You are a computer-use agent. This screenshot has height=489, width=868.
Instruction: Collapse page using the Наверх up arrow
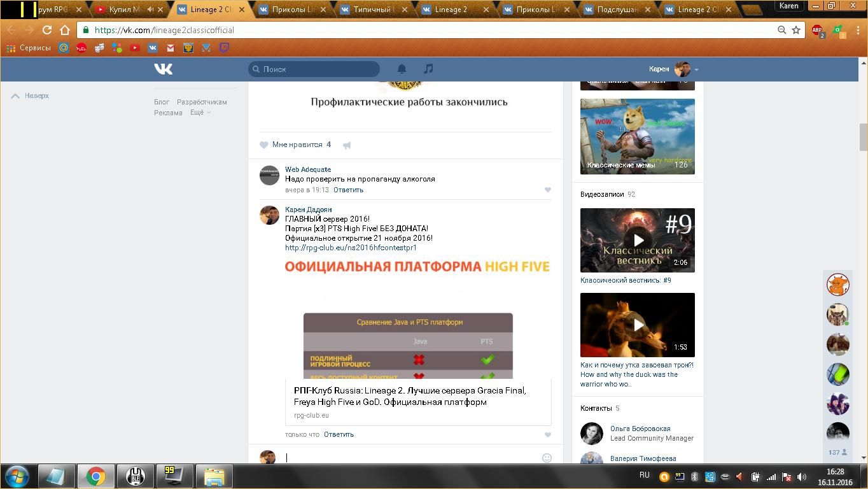pyautogui.click(x=30, y=96)
